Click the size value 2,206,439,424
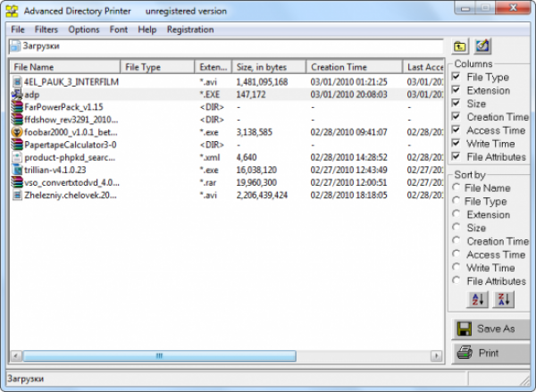Viewport: 536px width, 392px height. click(x=262, y=196)
